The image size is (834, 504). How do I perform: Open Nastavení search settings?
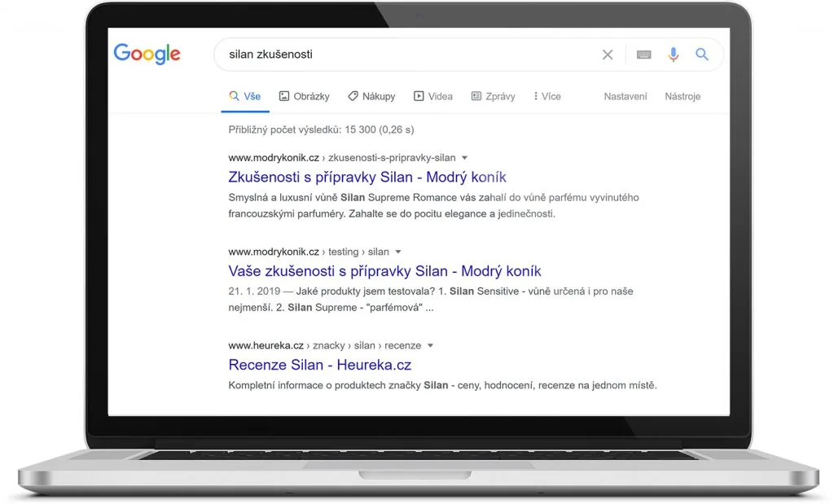625,96
